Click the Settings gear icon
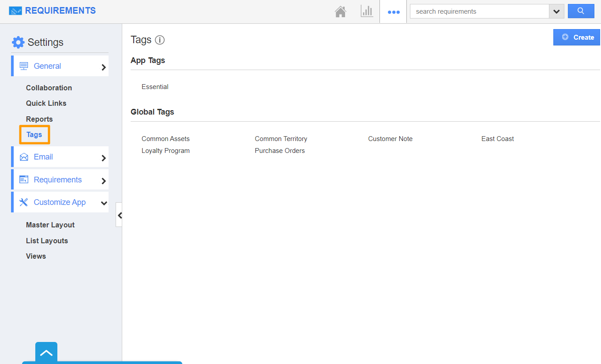 pos(18,42)
